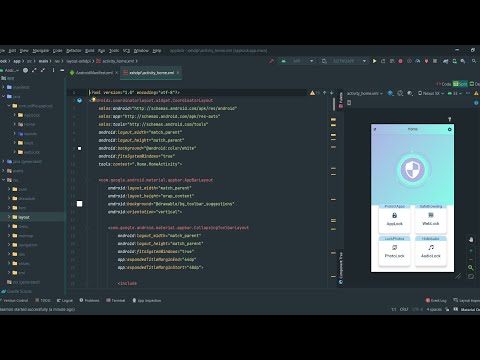Screen dimensions: 480x360
Task: Expand the drawable folder under res
Action: 9,198
